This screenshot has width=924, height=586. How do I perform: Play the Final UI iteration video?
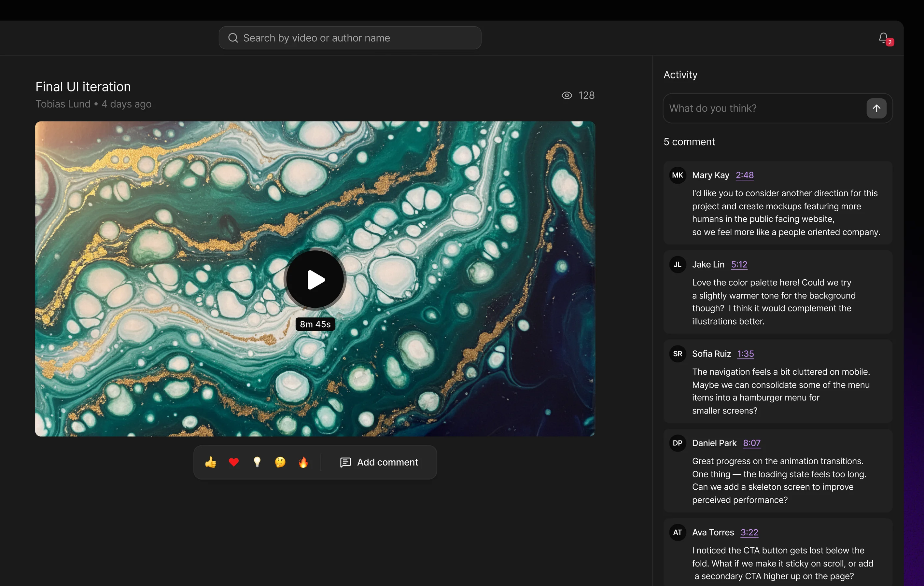[315, 279]
